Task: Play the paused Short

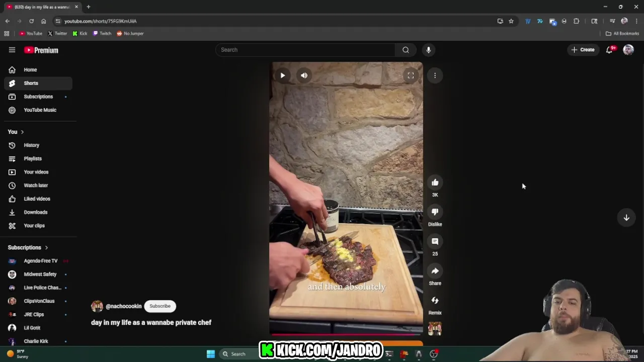Action: pos(283,75)
